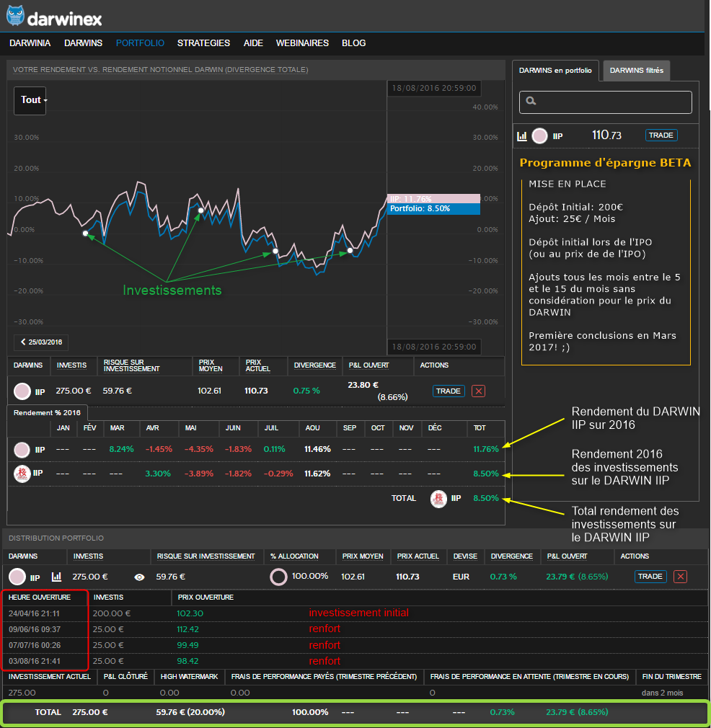Click the bar chart icon in Distribution Portfolio row
Screen dimensions: 711x728
point(56,577)
